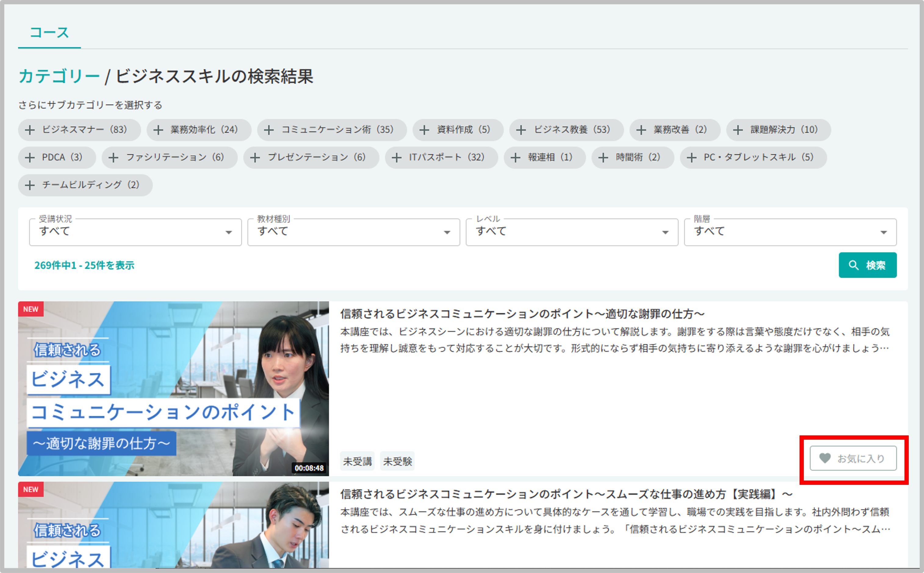This screenshot has height=573, width=924.
Task: Click the 未受講 status tag
Action: click(x=357, y=461)
